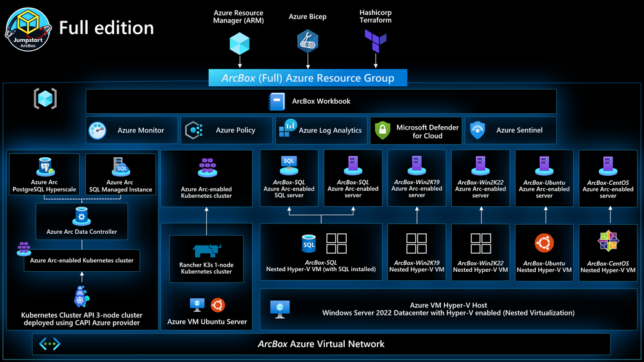Click the resource group bracket cube icon

point(45,99)
